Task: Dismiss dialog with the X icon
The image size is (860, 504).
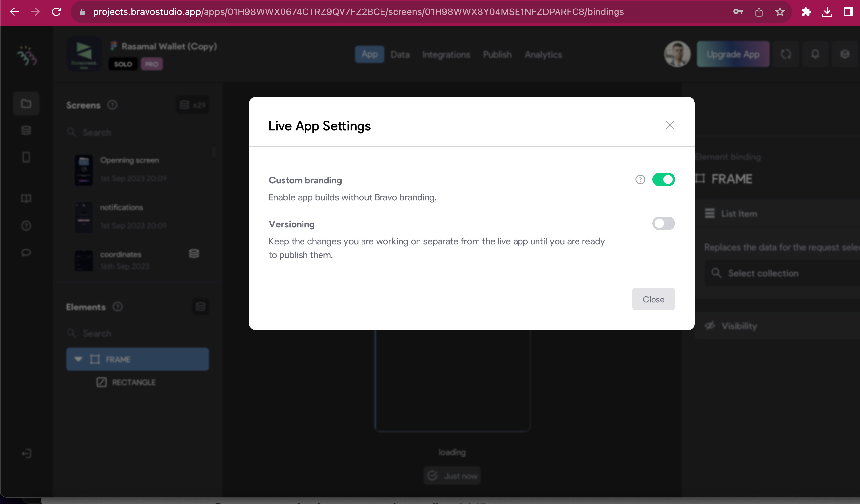Action: pos(670,125)
